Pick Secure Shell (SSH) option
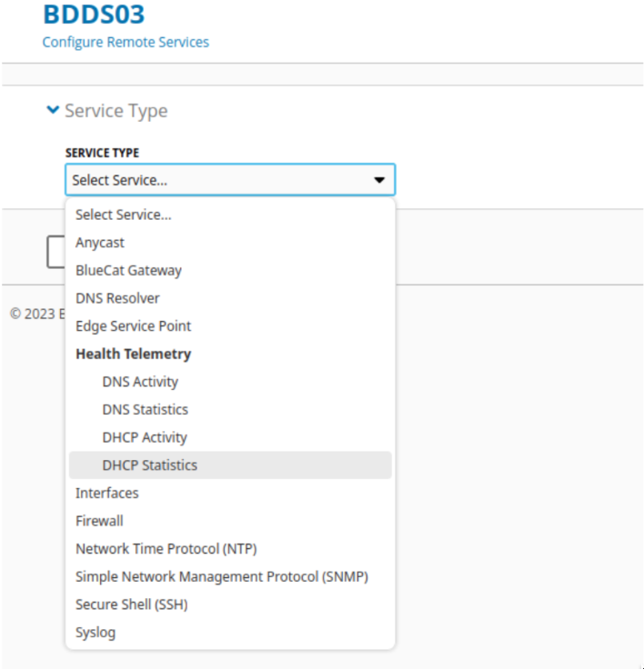644x669 pixels. point(230,604)
